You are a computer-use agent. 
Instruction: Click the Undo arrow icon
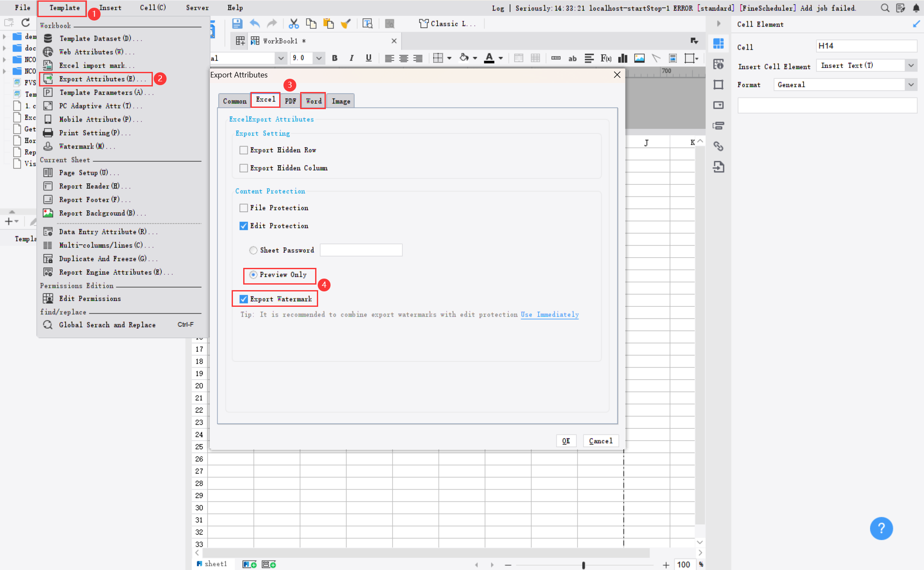(255, 24)
